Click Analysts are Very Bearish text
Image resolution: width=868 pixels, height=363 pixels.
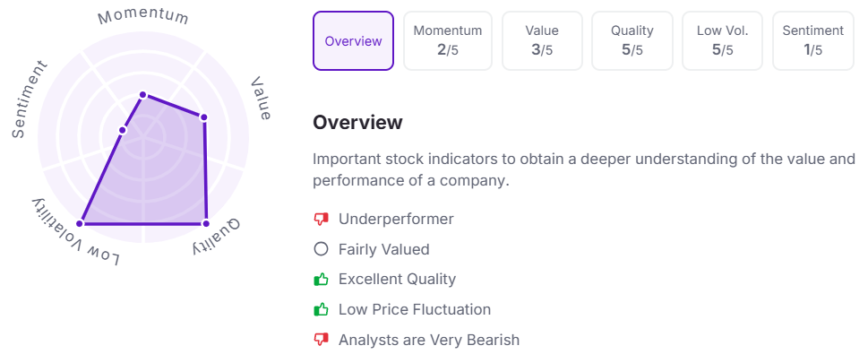[x=429, y=339]
